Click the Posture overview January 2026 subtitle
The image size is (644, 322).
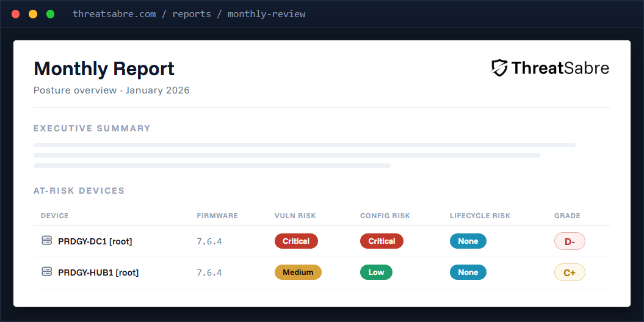[x=111, y=90]
